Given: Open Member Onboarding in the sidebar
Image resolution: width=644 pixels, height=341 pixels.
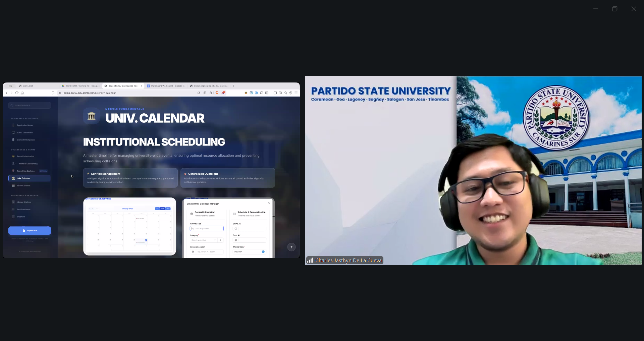Looking at the screenshot, I should pyautogui.click(x=28, y=164).
